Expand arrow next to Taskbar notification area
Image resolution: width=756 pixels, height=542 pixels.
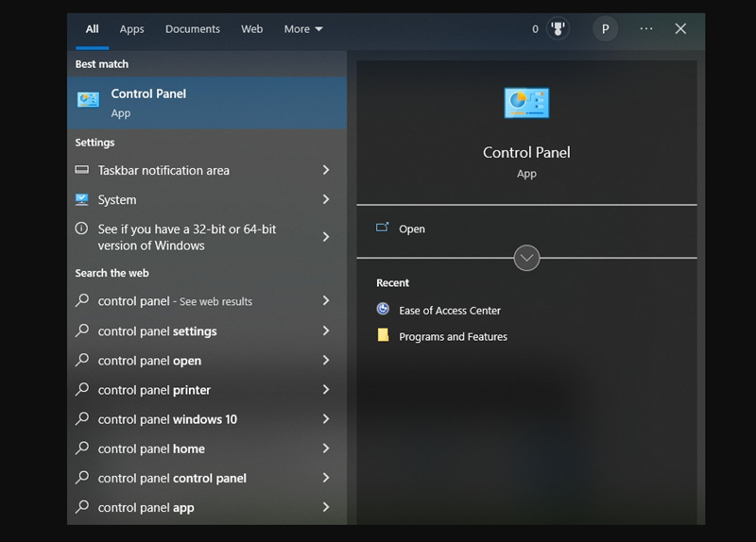coord(325,171)
